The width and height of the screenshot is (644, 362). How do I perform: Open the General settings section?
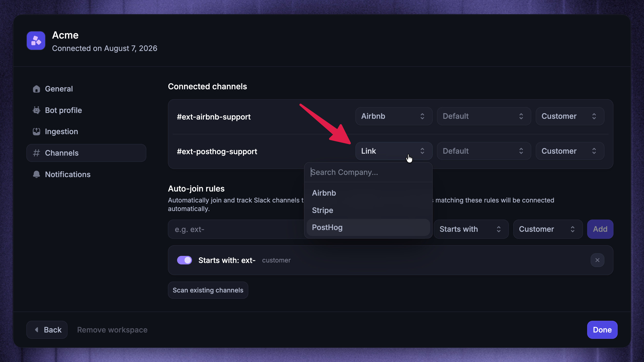click(86, 89)
